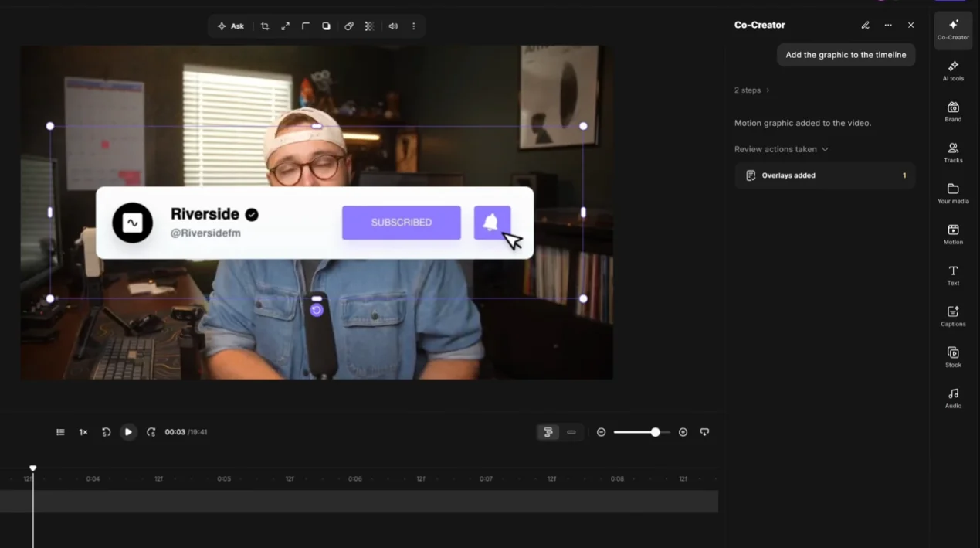Click the 00:03 current timecode
This screenshot has width=980, height=548.
[175, 432]
